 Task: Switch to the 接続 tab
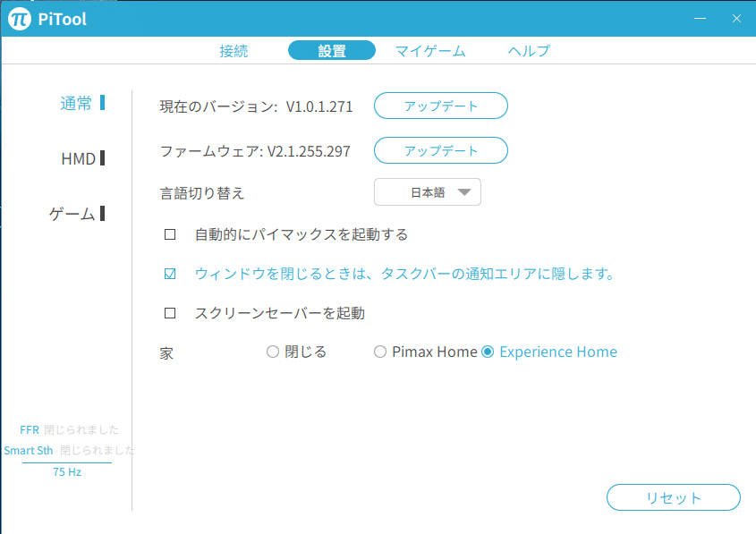point(234,51)
